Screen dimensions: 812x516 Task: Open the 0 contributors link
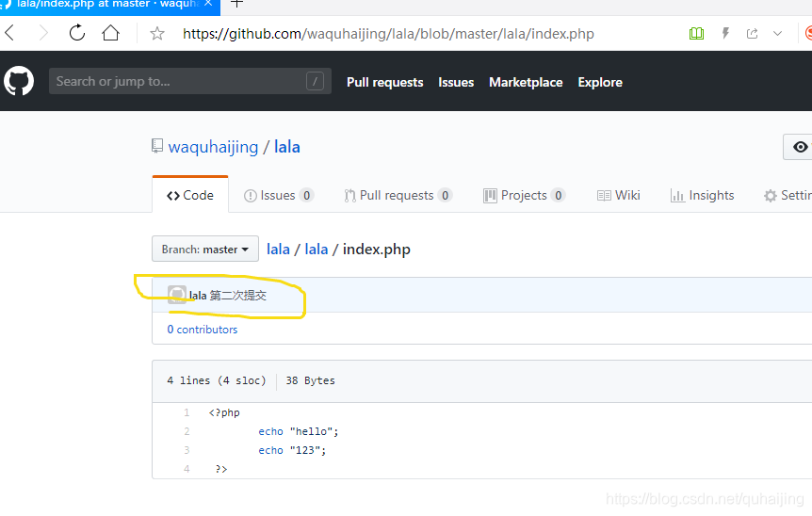[202, 330]
